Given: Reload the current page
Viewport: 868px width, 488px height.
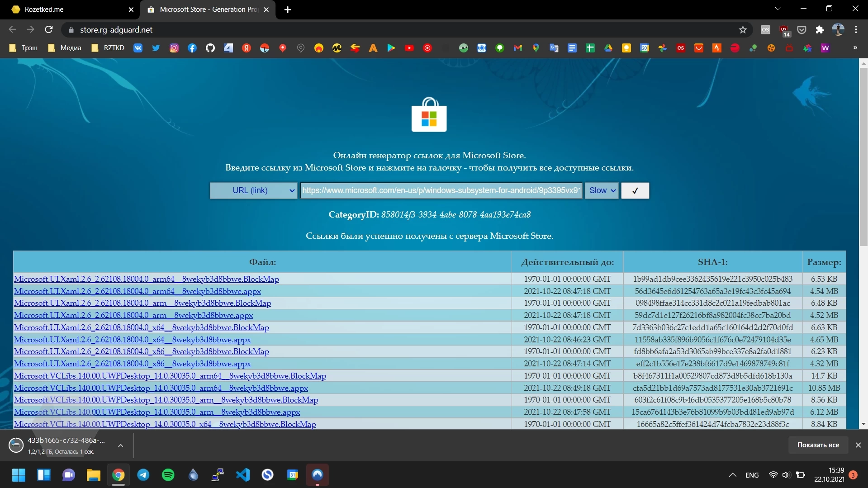Looking at the screenshot, I should point(49,30).
